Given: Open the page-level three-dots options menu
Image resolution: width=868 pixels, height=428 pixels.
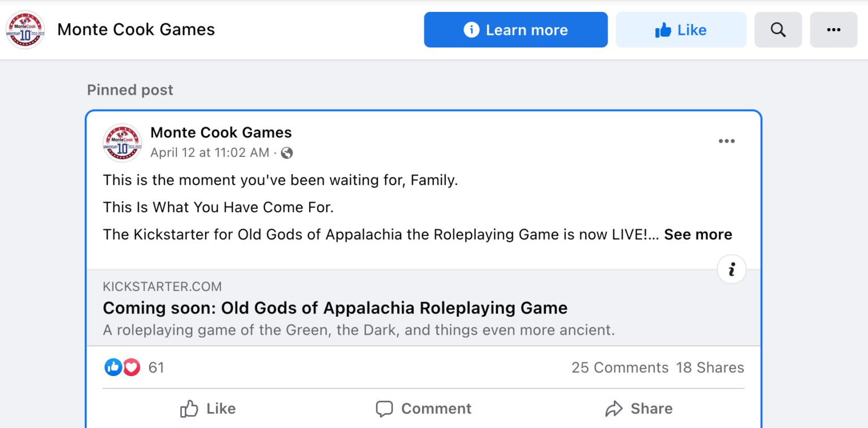Looking at the screenshot, I should coord(833,29).
